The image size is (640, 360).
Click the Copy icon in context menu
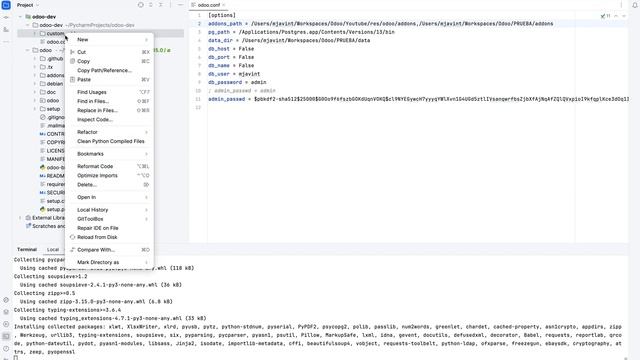[72, 61]
